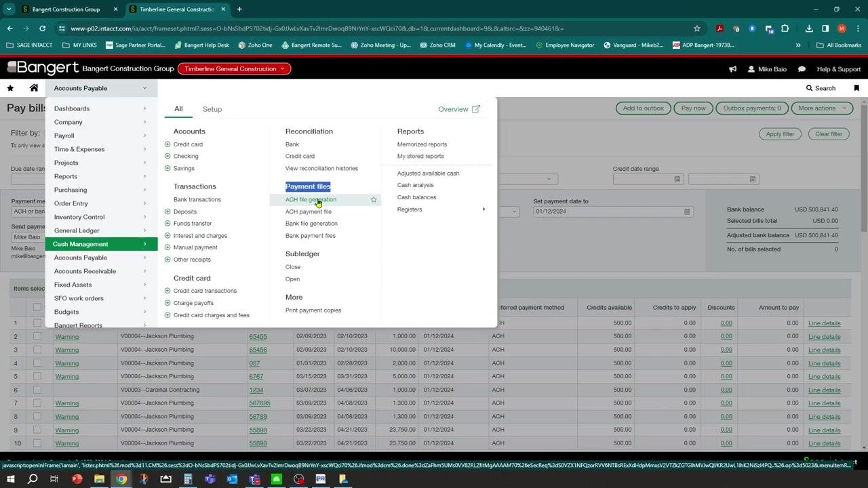Expand the More actions dropdown
Screen dimensions: 868x488
pyautogui.click(x=822, y=108)
